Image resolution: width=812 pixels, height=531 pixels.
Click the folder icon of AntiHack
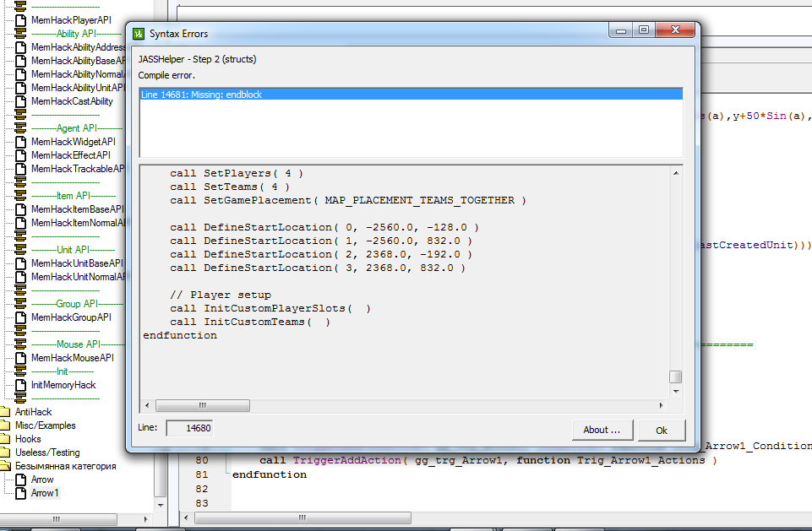click(x=5, y=412)
